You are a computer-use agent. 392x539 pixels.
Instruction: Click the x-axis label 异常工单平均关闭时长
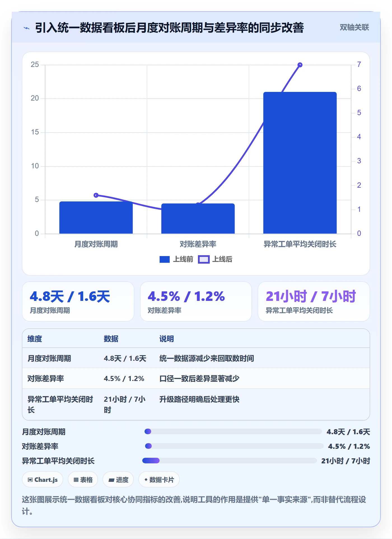click(x=300, y=244)
